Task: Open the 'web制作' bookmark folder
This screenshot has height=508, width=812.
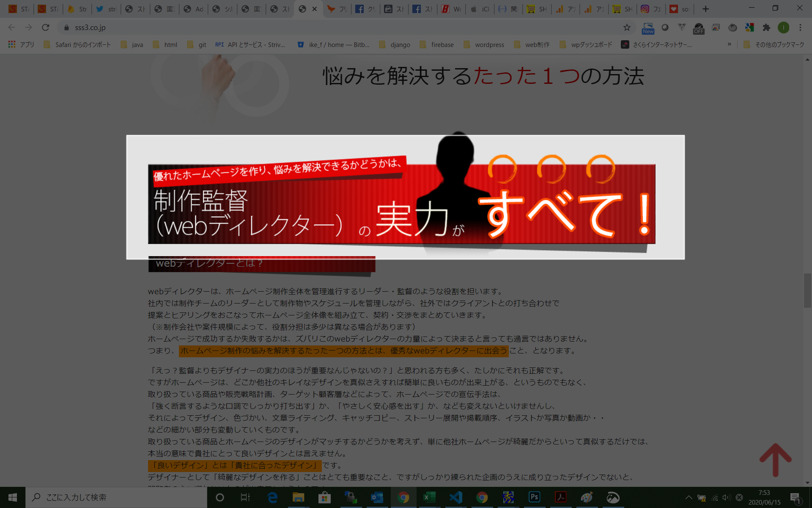Action: 532,44
